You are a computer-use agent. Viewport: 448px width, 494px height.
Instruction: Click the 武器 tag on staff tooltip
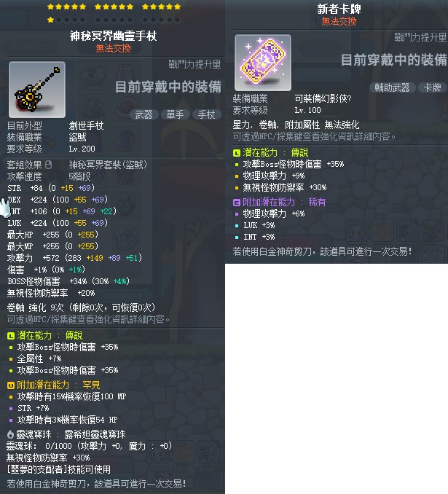click(144, 114)
